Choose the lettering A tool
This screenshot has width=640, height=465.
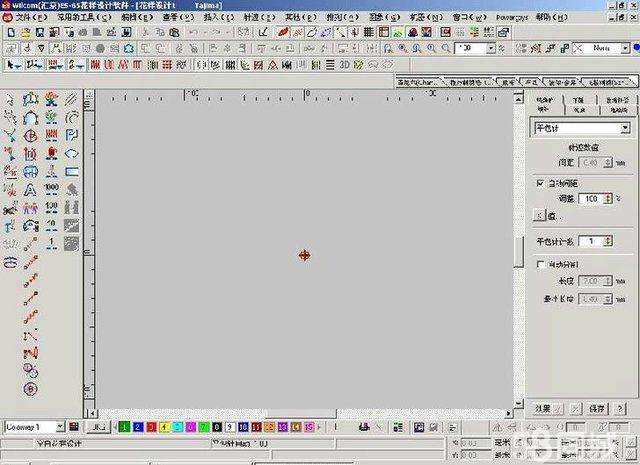point(30,190)
